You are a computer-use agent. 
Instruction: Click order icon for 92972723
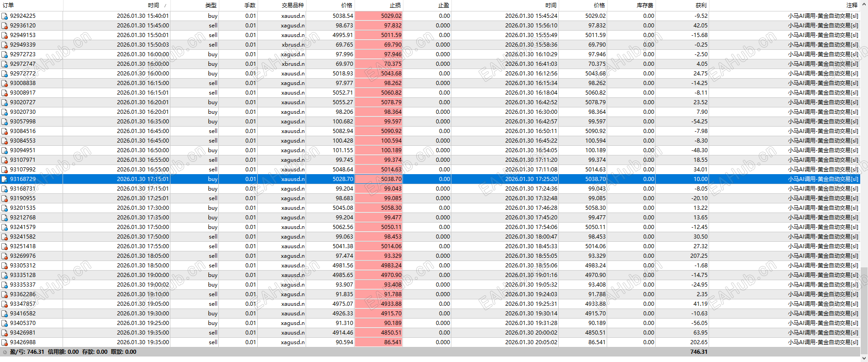pos(5,54)
